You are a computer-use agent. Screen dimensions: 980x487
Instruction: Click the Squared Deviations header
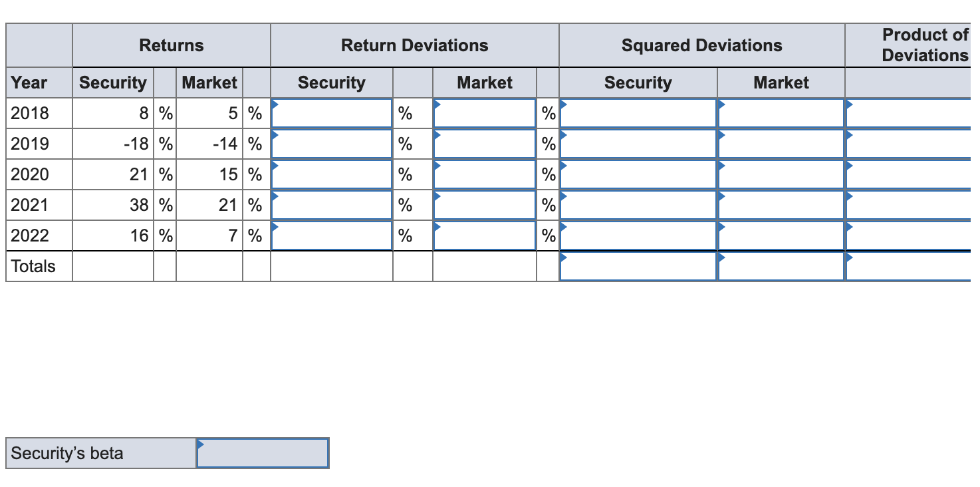(701, 45)
